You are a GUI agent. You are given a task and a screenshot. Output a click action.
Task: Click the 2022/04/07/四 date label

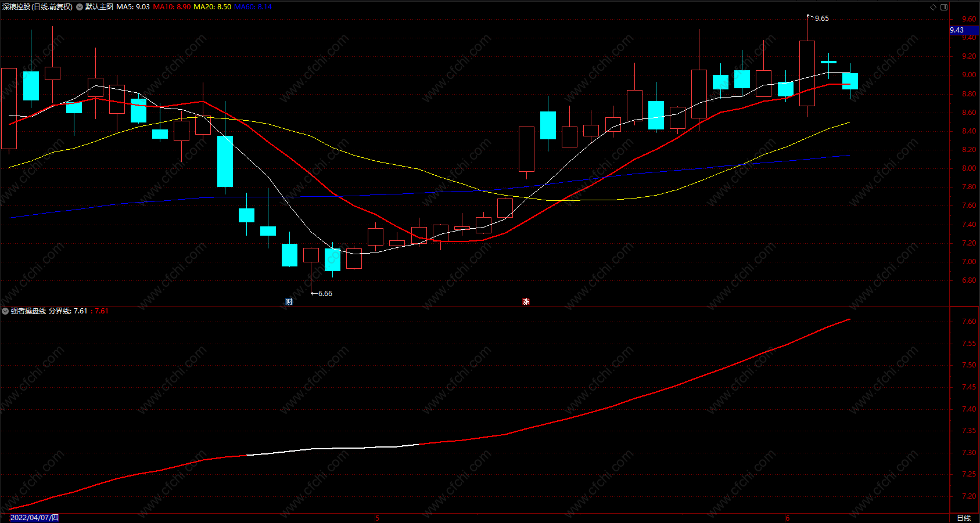click(x=34, y=518)
